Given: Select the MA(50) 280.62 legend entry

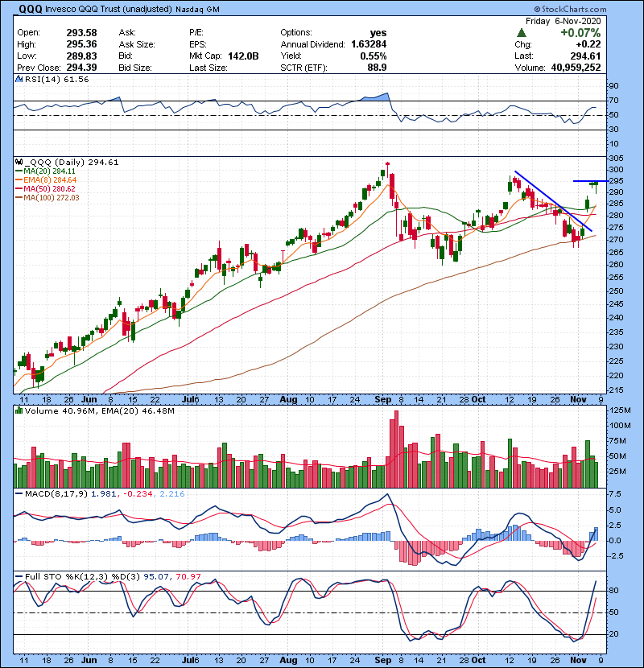Looking at the screenshot, I should [45, 188].
